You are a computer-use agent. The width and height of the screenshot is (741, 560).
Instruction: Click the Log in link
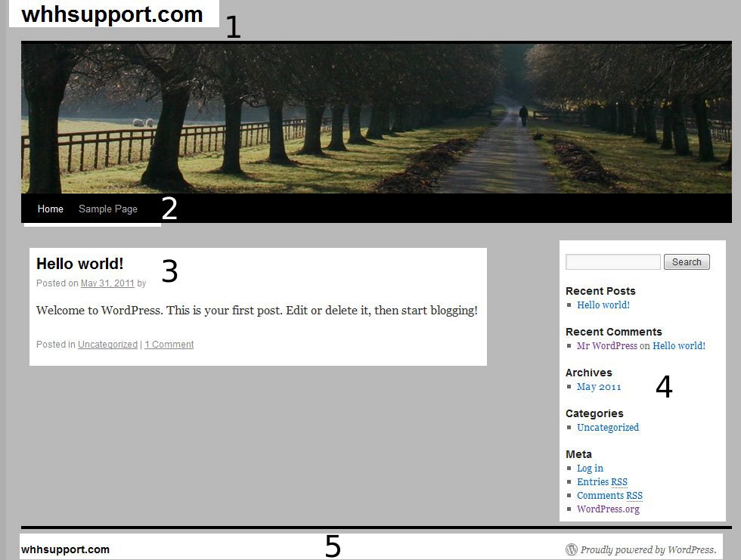[590, 469]
